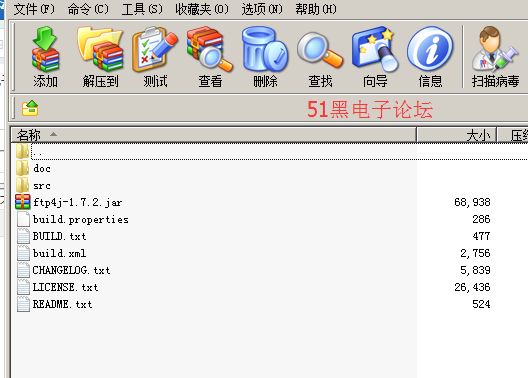Select the parent folder '..' icon

point(23,151)
